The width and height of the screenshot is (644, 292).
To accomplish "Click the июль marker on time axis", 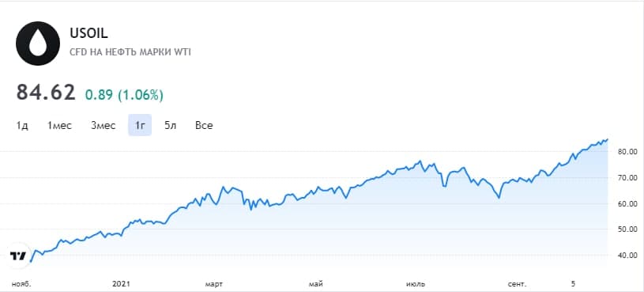I will coord(416,284).
